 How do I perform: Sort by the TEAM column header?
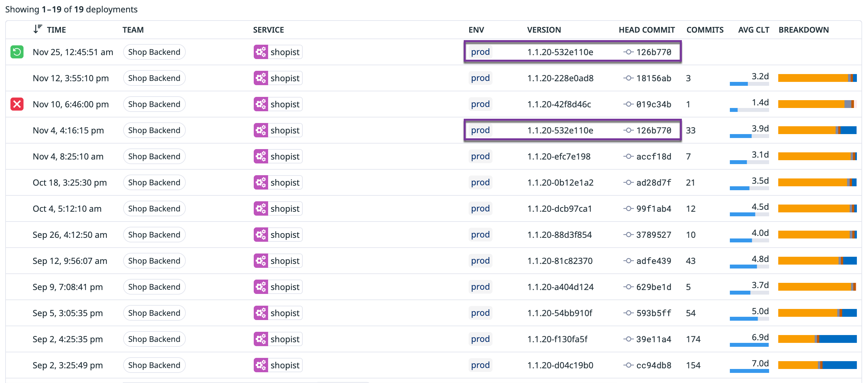coord(133,30)
